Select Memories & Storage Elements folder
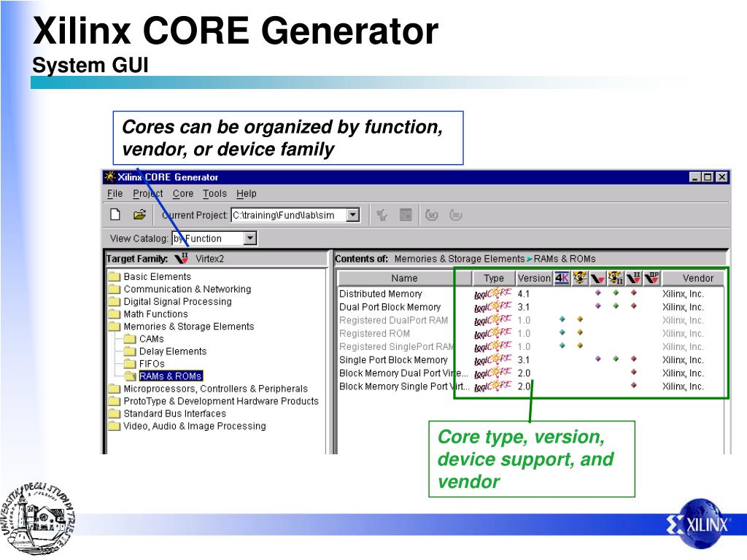The width and height of the screenshot is (747, 560). click(x=189, y=326)
